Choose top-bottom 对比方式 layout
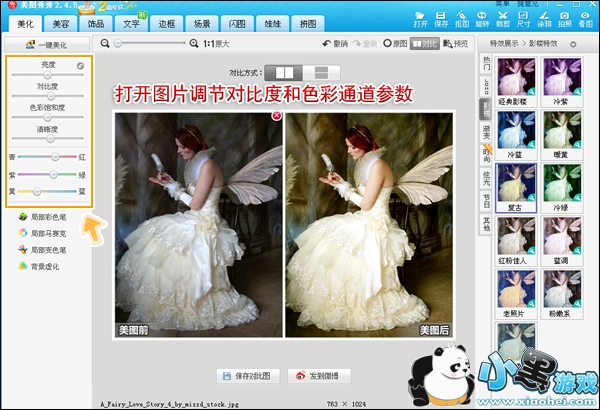The width and height of the screenshot is (600, 410). (x=321, y=73)
